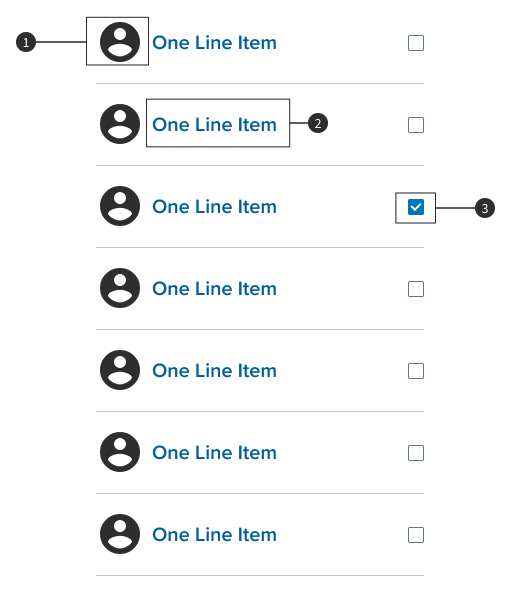Click annotation marker number 3
532x604 pixels.
(485, 208)
